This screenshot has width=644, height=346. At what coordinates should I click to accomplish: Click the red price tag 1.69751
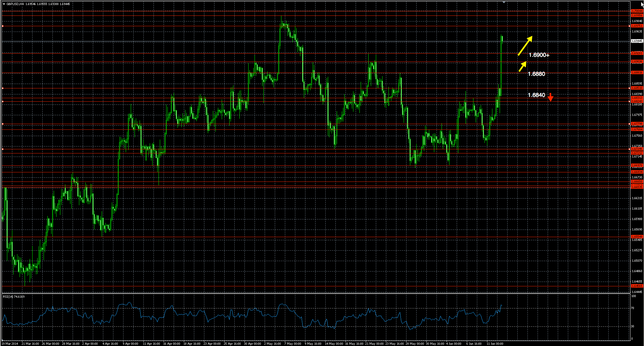637,26
